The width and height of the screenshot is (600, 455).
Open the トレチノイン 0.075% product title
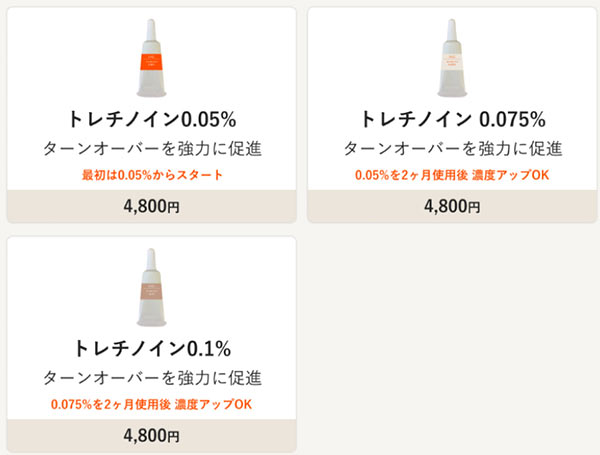[x=452, y=119]
